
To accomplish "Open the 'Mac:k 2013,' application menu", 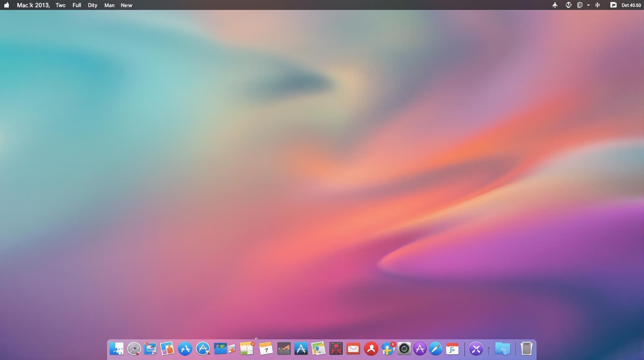I will pos(33,5).
